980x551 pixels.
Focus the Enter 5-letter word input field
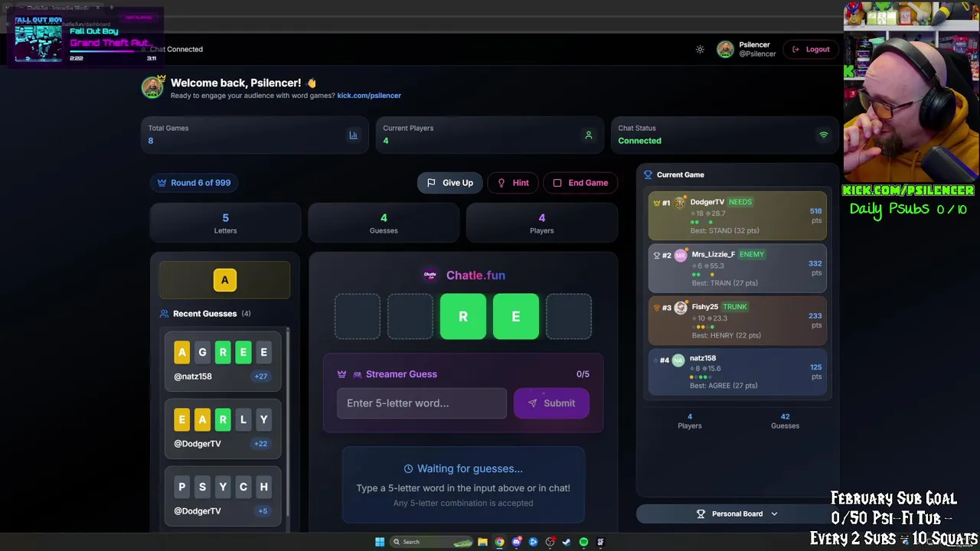422,403
